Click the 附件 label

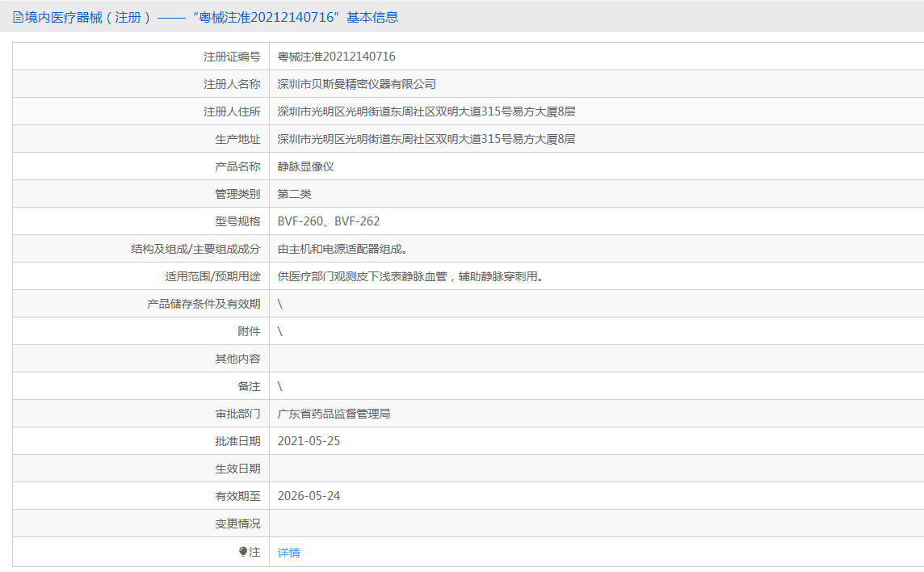pyautogui.click(x=250, y=331)
